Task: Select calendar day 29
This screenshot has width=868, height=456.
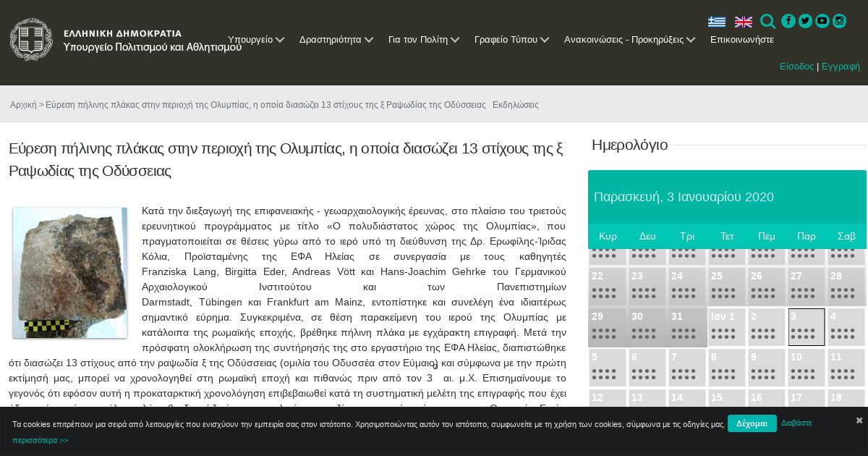Action: click(607, 327)
